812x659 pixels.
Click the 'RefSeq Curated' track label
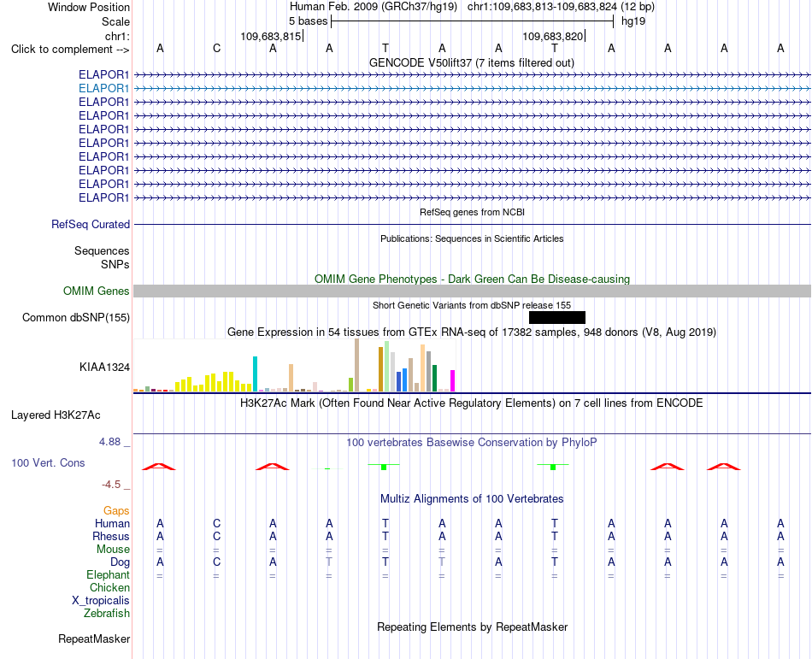(91, 224)
